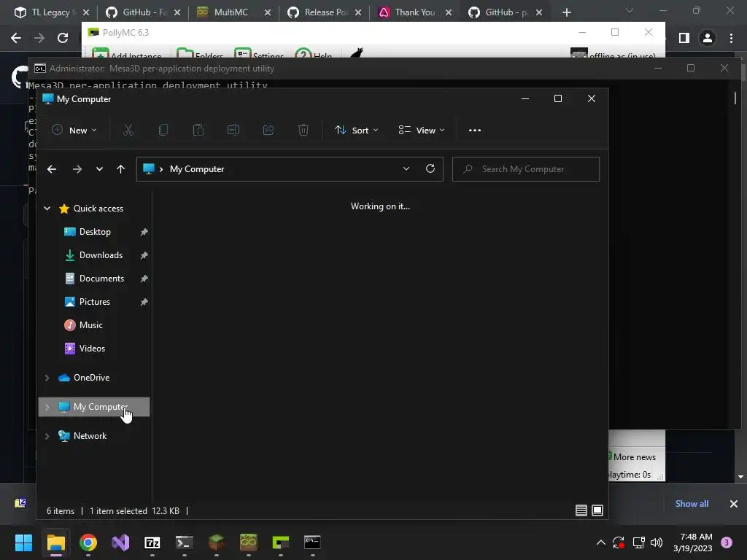Open the Chrome profile avatar
This screenshot has height=560, width=747.
pyautogui.click(x=708, y=38)
